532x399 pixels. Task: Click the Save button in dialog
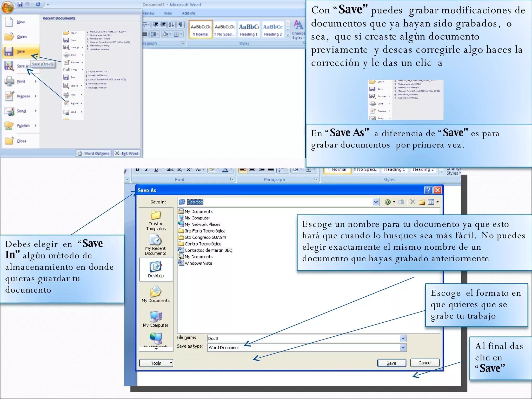pos(391,363)
